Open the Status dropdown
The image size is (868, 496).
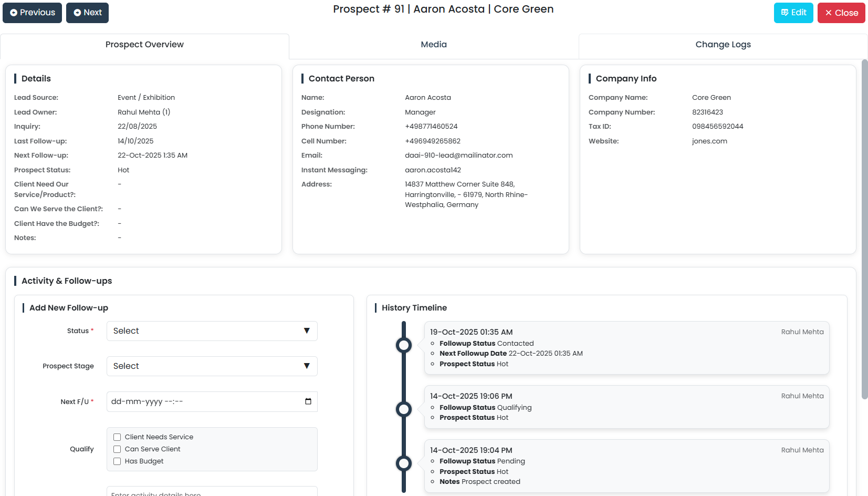click(x=212, y=331)
